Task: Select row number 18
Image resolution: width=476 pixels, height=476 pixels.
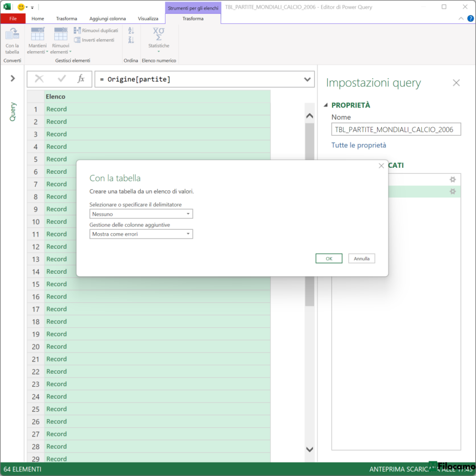Action: (35, 322)
